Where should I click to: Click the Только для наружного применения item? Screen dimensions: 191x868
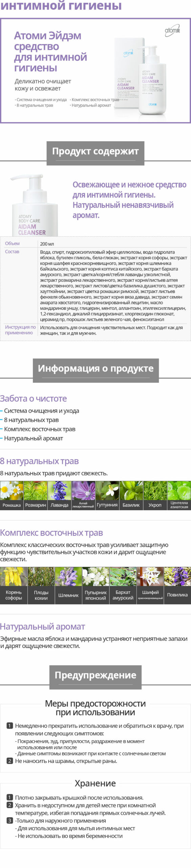pyautogui.click(x=61, y=821)
